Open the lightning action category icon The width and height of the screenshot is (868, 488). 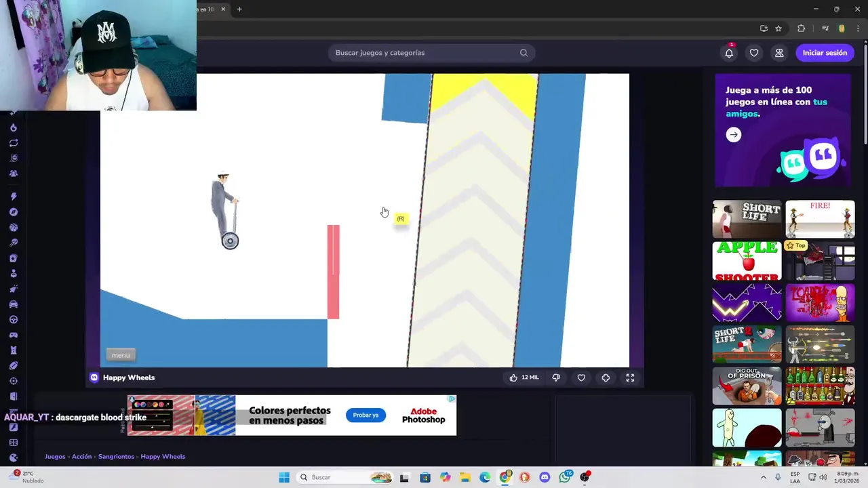(14, 197)
